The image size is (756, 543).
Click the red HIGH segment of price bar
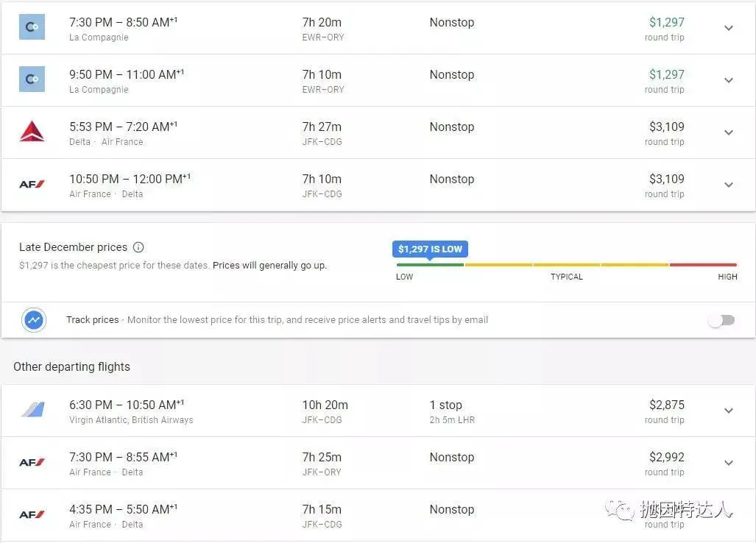click(703, 265)
